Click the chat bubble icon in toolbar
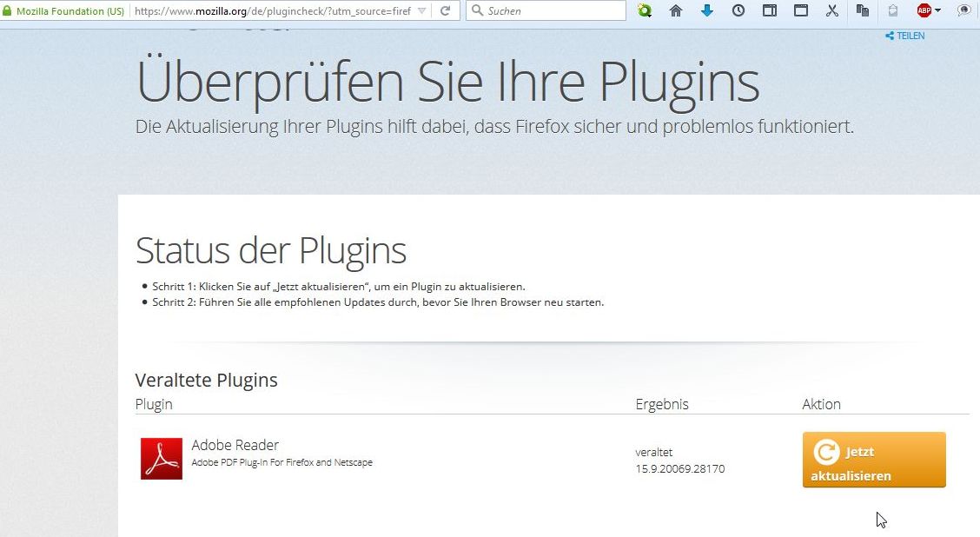Screen dimensions: 980x537 point(963,10)
